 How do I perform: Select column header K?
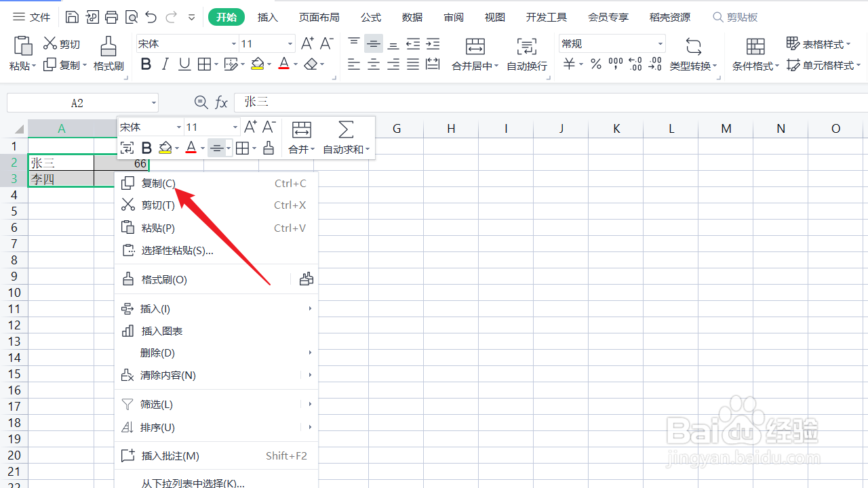click(x=616, y=128)
